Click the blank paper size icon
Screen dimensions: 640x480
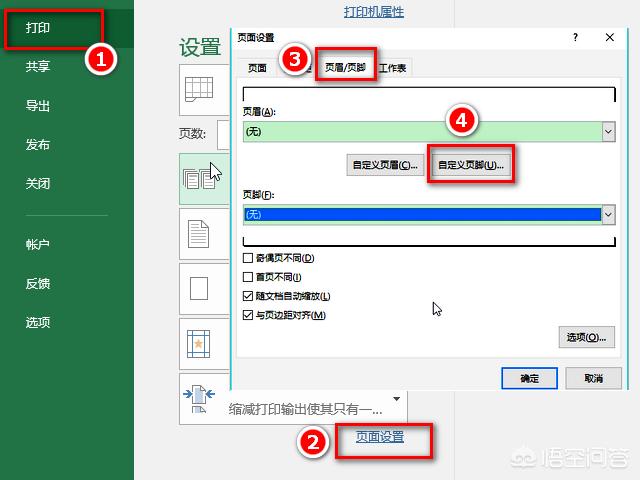tap(199, 289)
